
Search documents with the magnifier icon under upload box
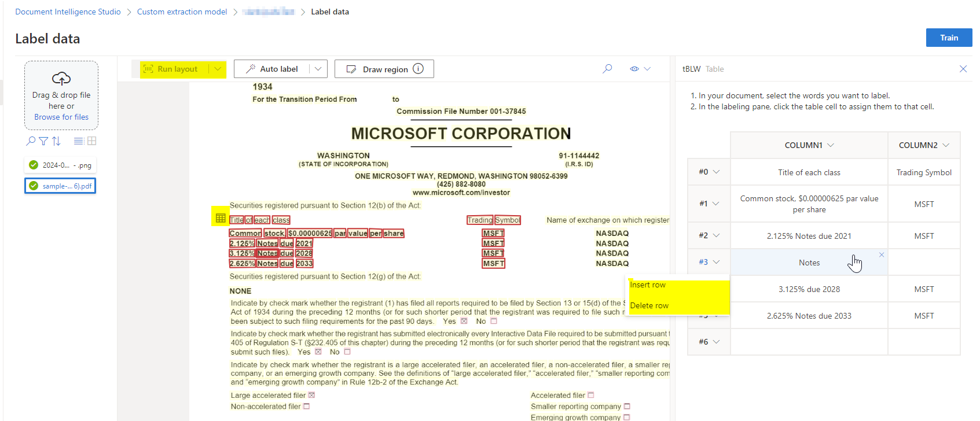[31, 141]
